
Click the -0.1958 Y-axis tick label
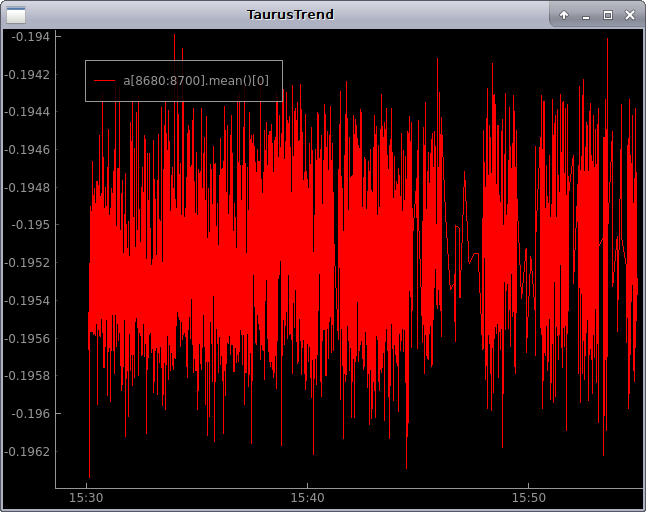pos(30,376)
